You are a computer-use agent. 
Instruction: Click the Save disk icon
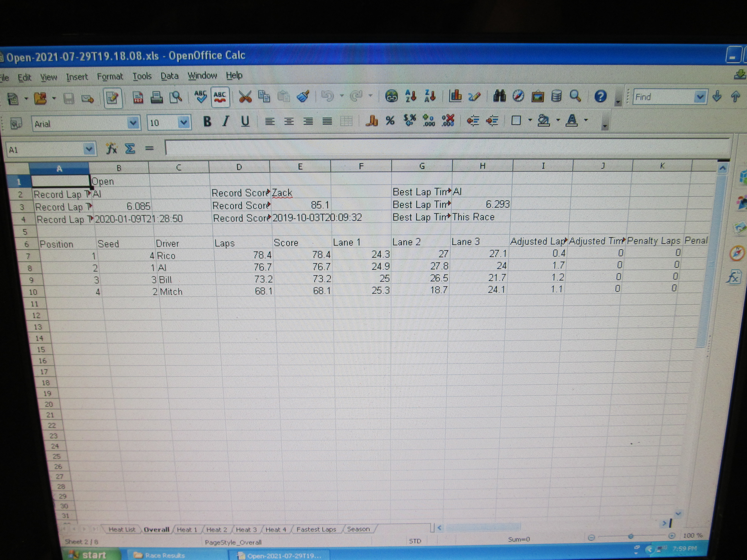pos(69,99)
